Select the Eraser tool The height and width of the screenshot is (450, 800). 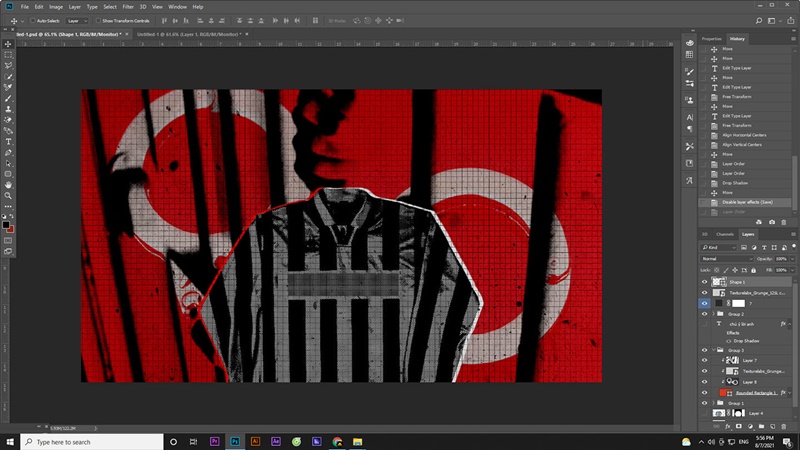[x=8, y=120]
